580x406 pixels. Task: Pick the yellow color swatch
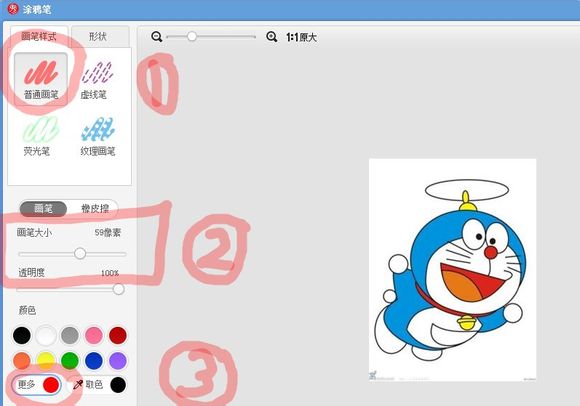coord(46,361)
